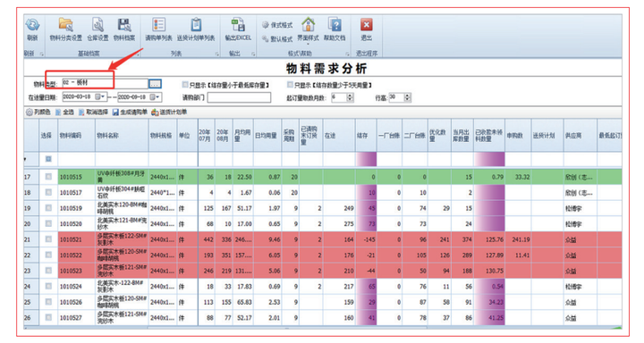Expand the 列表 group launcher
Image resolution: width=644 pixels, height=343 pixels.
tap(216, 54)
